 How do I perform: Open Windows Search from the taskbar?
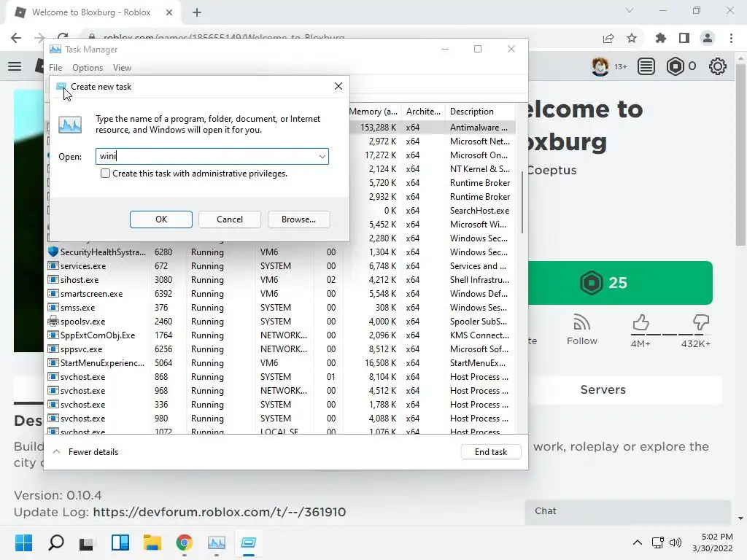point(56,542)
